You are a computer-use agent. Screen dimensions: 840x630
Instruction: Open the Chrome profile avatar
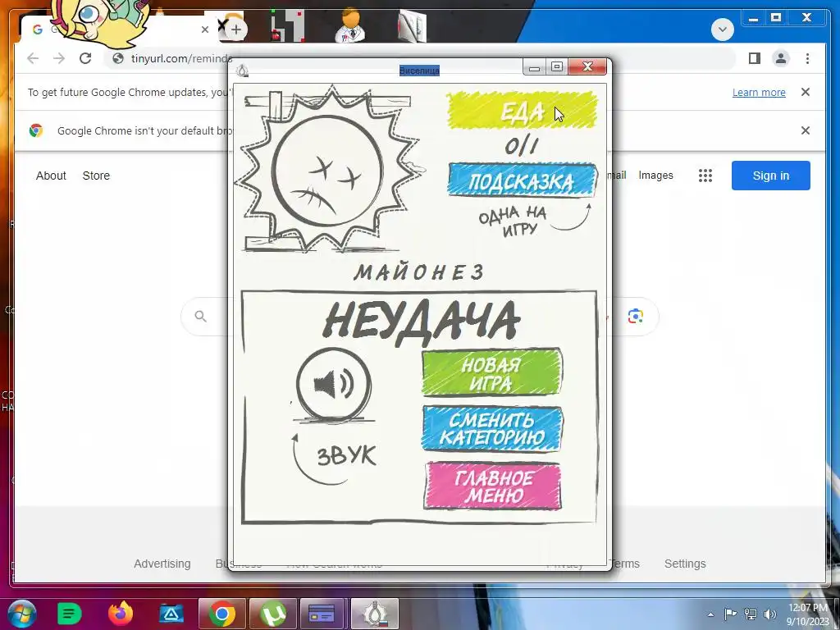point(781,58)
